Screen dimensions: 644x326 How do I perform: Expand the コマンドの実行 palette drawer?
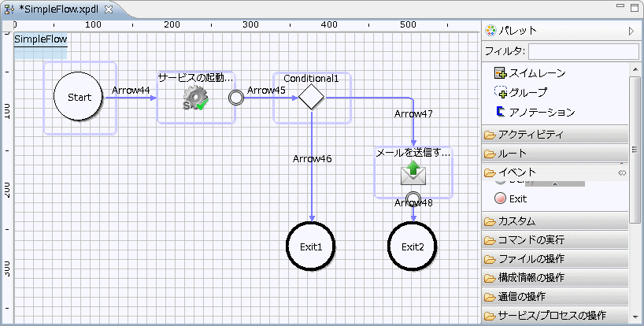click(x=555, y=240)
